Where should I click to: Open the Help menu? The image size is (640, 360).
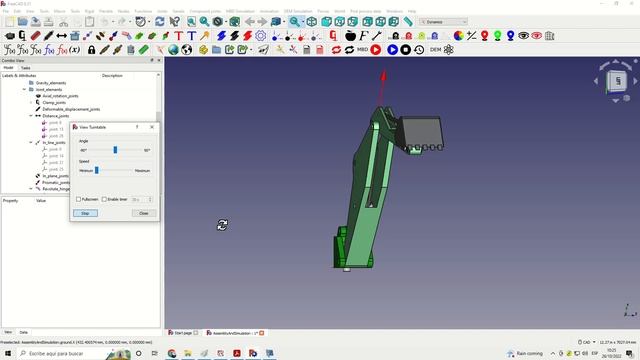[x=412, y=11]
